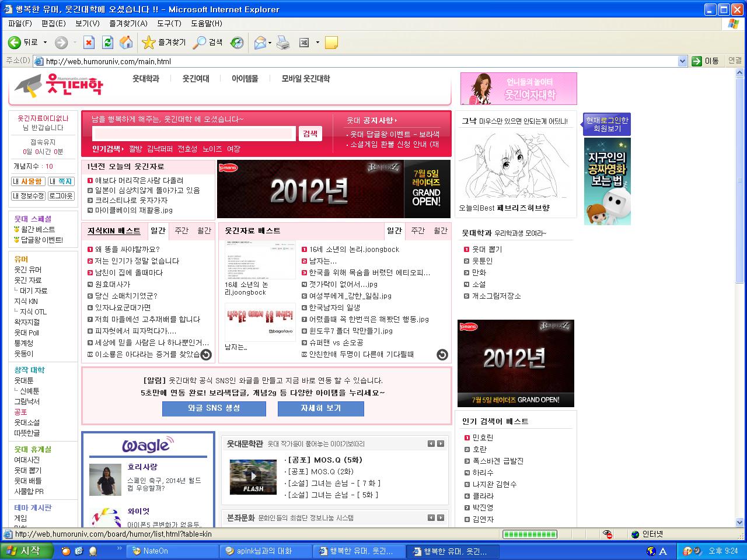Print the page with the printer icon
The width and height of the screenshot is (747, 560).
pyautogui.click(x=283, y=43)
